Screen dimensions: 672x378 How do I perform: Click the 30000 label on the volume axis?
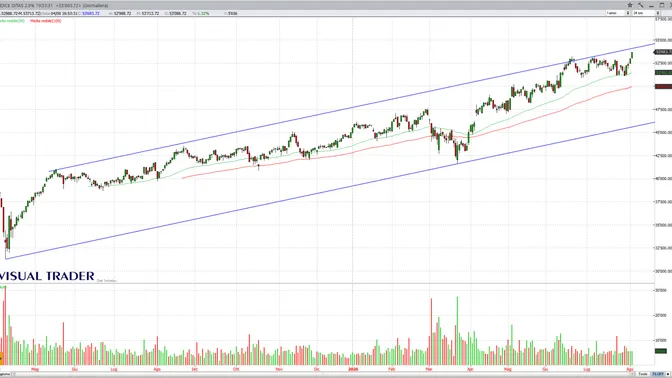(x=662, y=290)
